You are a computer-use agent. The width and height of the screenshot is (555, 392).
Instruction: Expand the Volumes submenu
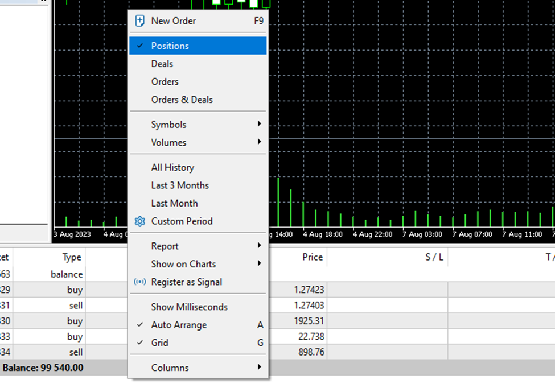[198, 143]
